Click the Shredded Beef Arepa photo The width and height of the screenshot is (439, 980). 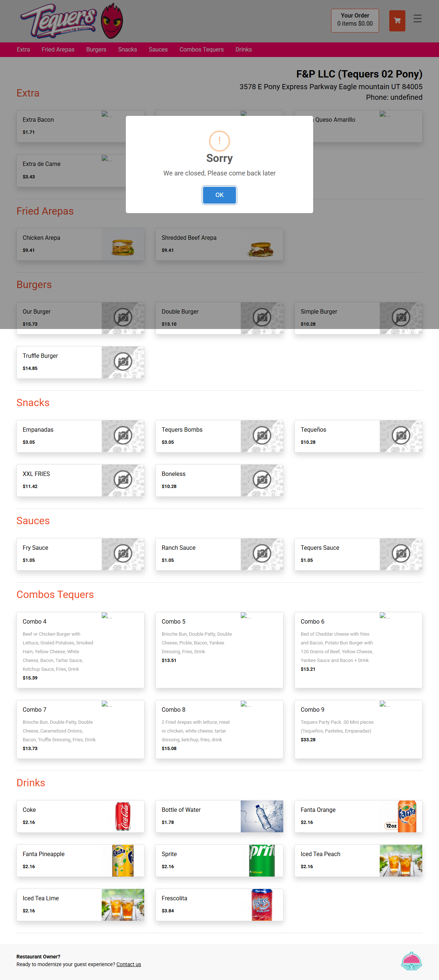tap(262, 244)
